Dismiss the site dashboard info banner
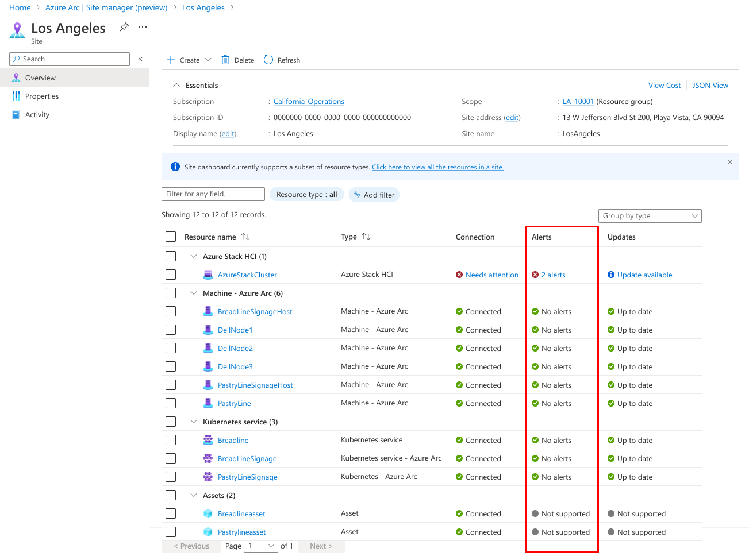Screen dimensions: 749x560 pos(730,161)
